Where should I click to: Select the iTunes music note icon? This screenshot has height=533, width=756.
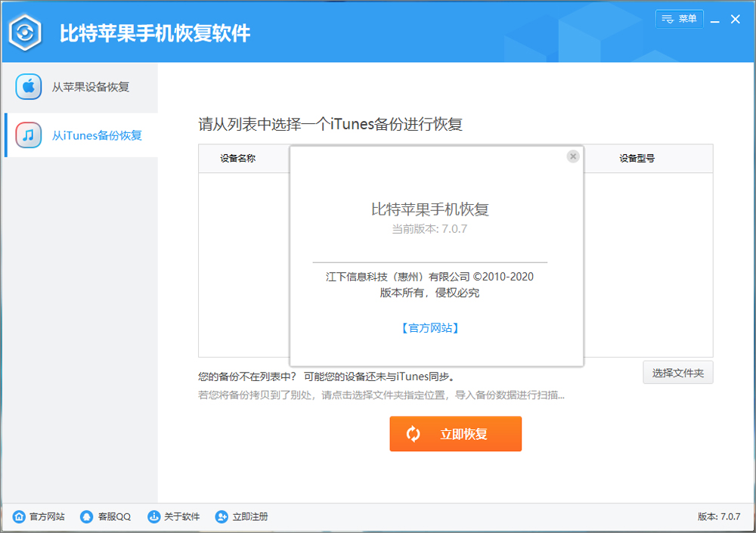coord(29,135)
